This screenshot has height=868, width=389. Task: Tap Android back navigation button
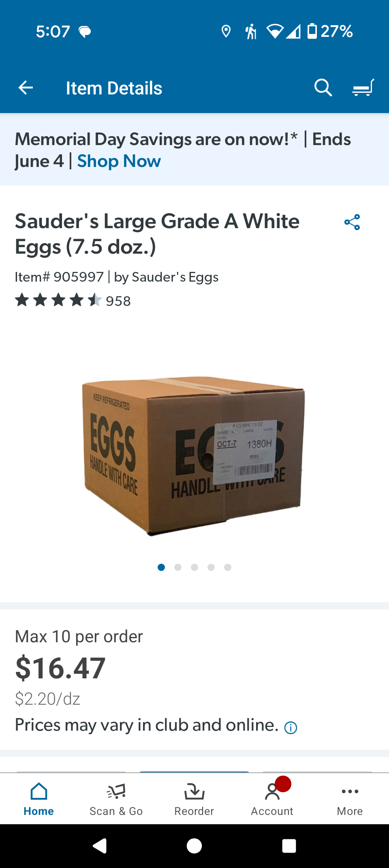point(100,846)
